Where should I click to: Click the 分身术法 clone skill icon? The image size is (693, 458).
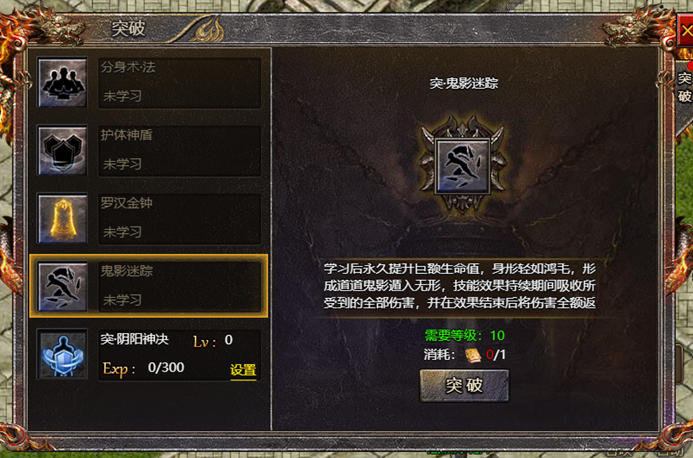pyautogui.click(x=62, y=82)
